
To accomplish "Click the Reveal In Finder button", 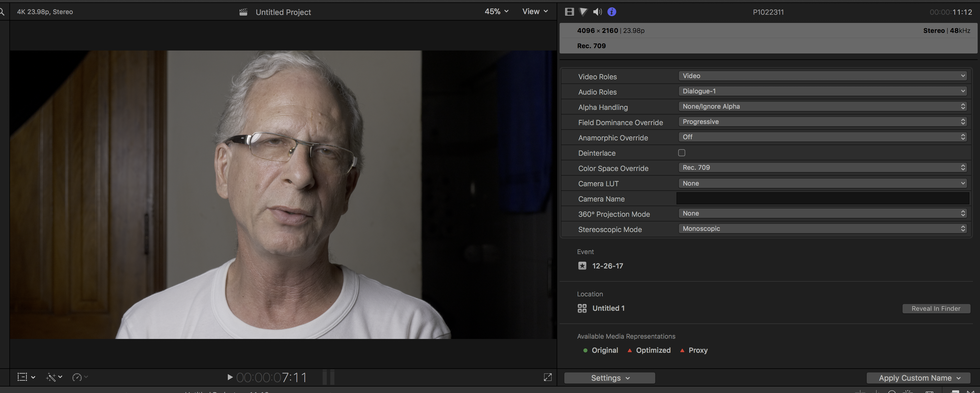I will pos(936,308).
